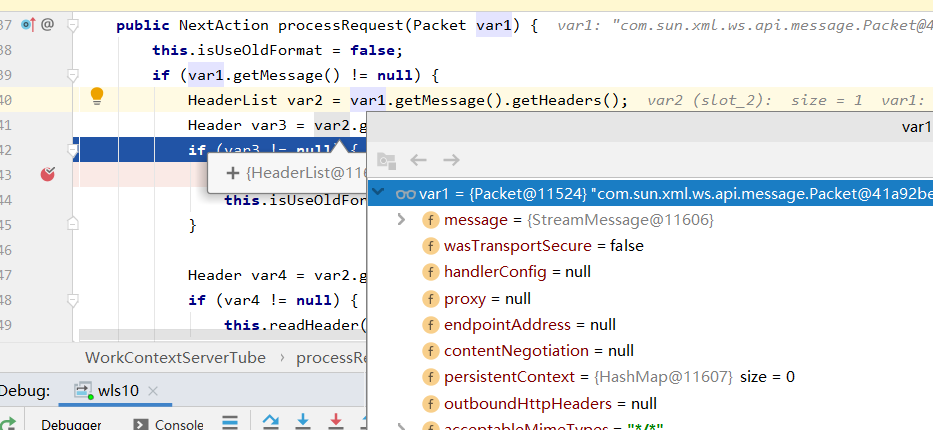Expand the HeaderList tooltip with the plus sign
Image resolution: width=933 pixels, height=430 pixels.
point(233,173)
